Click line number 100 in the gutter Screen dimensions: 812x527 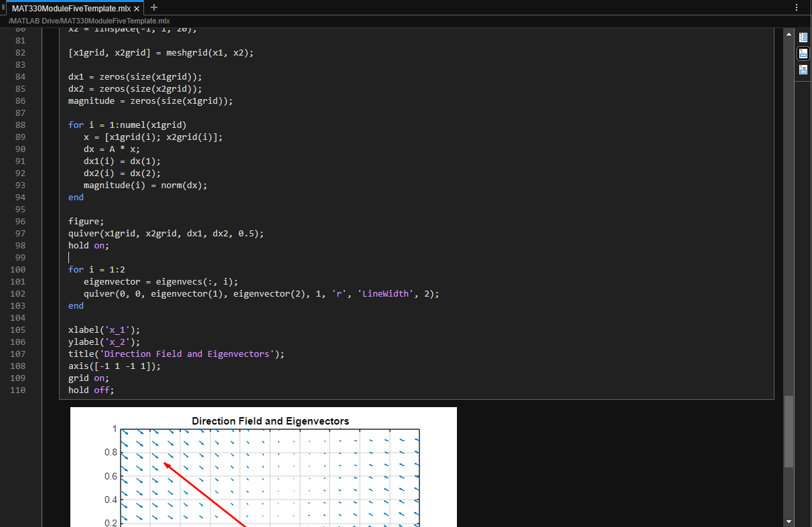[x=18, y=270]
